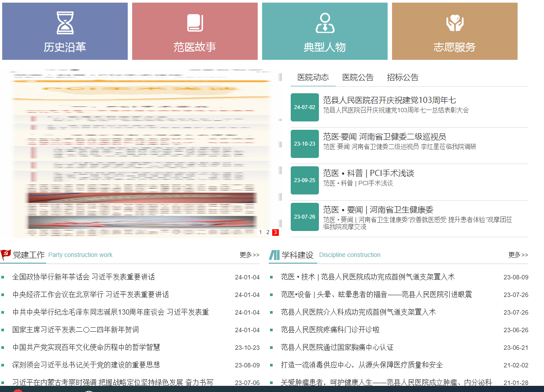Open article 二〇二四年新年贺词
This screenshot has width=544, height=392.
(76, 330)
